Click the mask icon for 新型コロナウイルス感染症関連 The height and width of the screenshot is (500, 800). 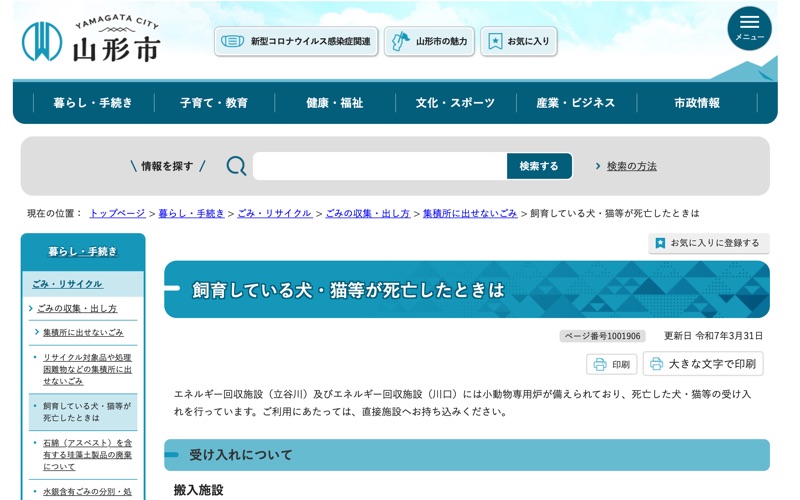(232, 41)
